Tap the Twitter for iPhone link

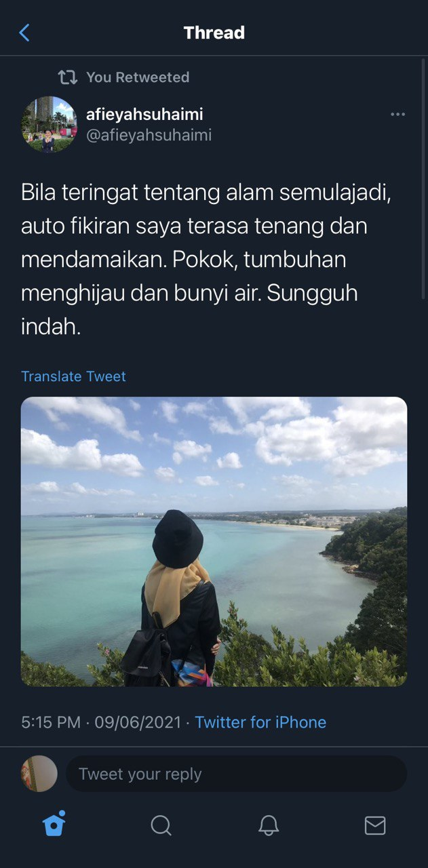tap(260, 722)
